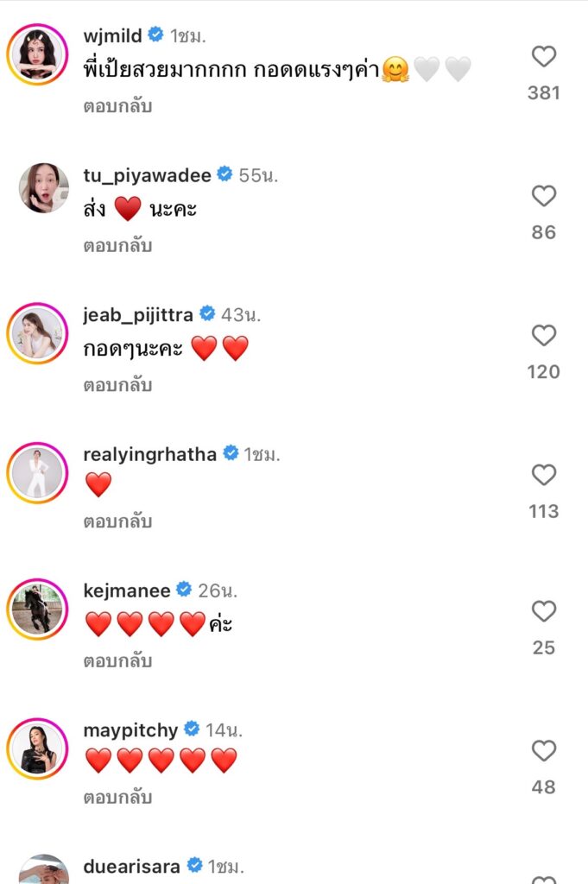This screenshot has height=884, width=588.
Task: Open kejmanee's horse profile picture
Action: [x=38, y=609]
